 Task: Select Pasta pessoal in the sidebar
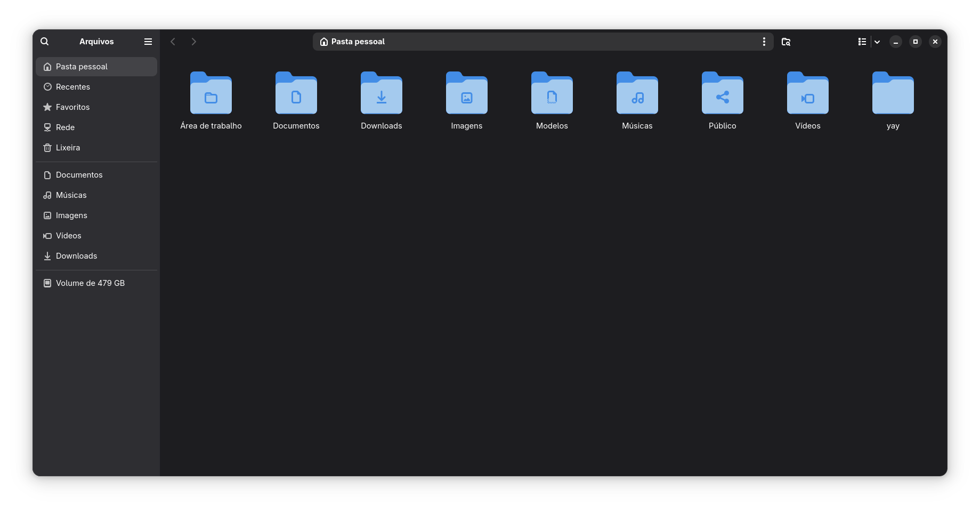coord(96,67)
